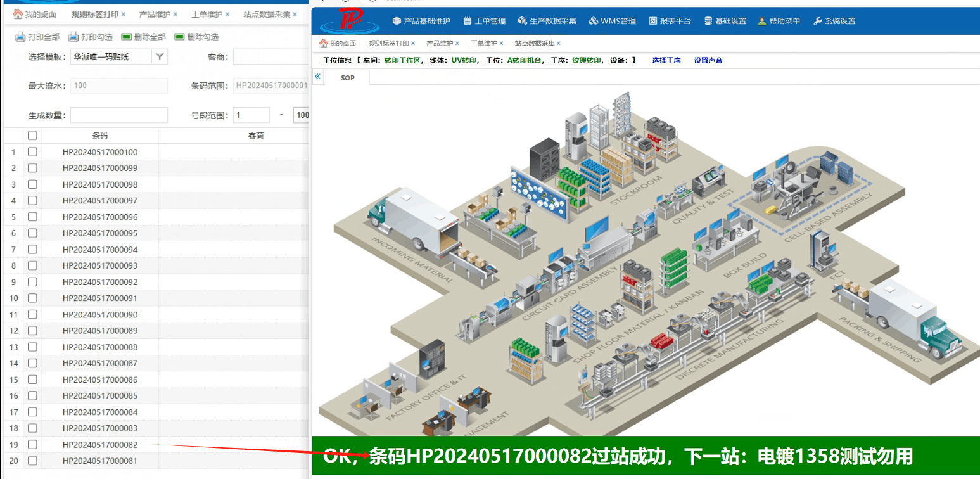
Task: Open the 选择模板 template dropdown
Action: coord(160,57)
